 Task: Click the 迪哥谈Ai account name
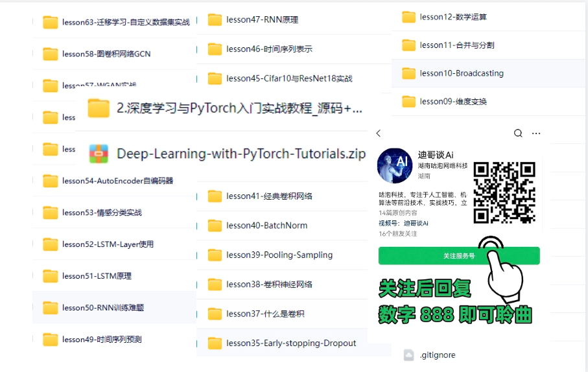[436, 155]
